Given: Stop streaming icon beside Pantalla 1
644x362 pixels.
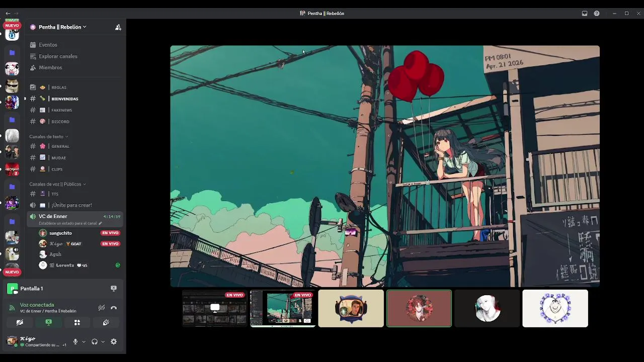Looking at the screenshot, I should point(114,288).
